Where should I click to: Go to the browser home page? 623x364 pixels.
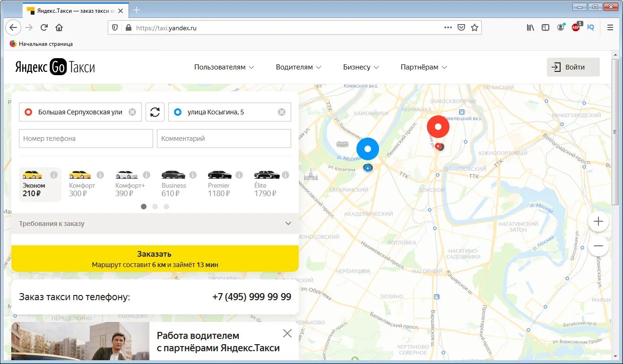[59, 27]
